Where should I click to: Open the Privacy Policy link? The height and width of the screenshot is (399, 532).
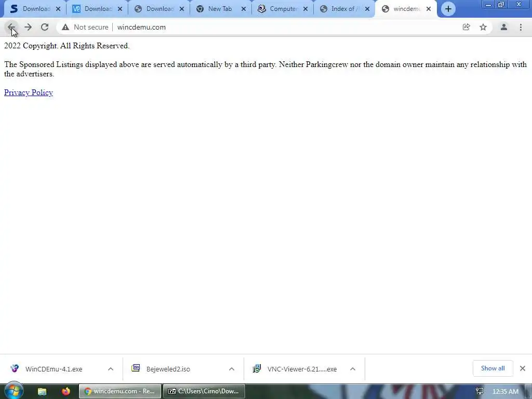click(29, 92)
